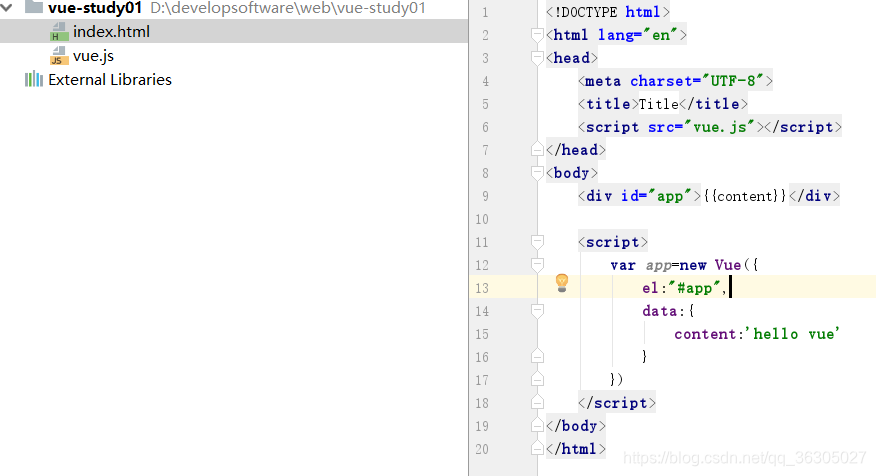Click the Vue constructor name on line 12

pos(727,265)
